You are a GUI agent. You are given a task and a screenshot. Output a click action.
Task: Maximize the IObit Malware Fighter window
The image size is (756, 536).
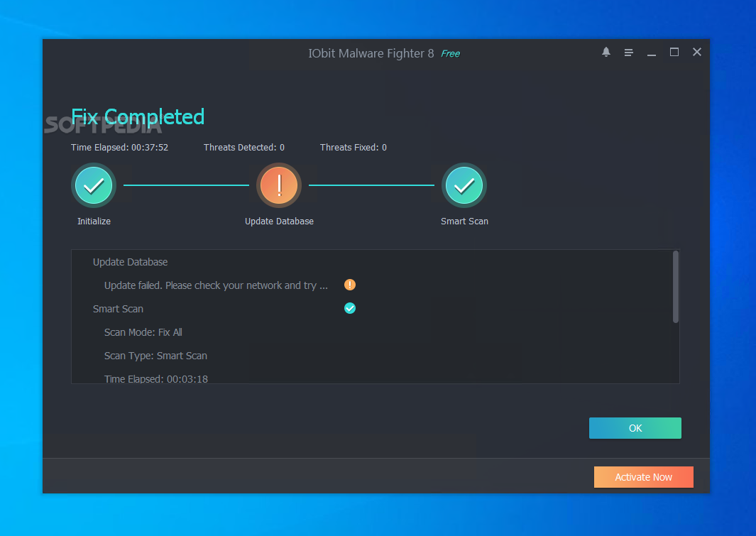(x=674, y=52)
